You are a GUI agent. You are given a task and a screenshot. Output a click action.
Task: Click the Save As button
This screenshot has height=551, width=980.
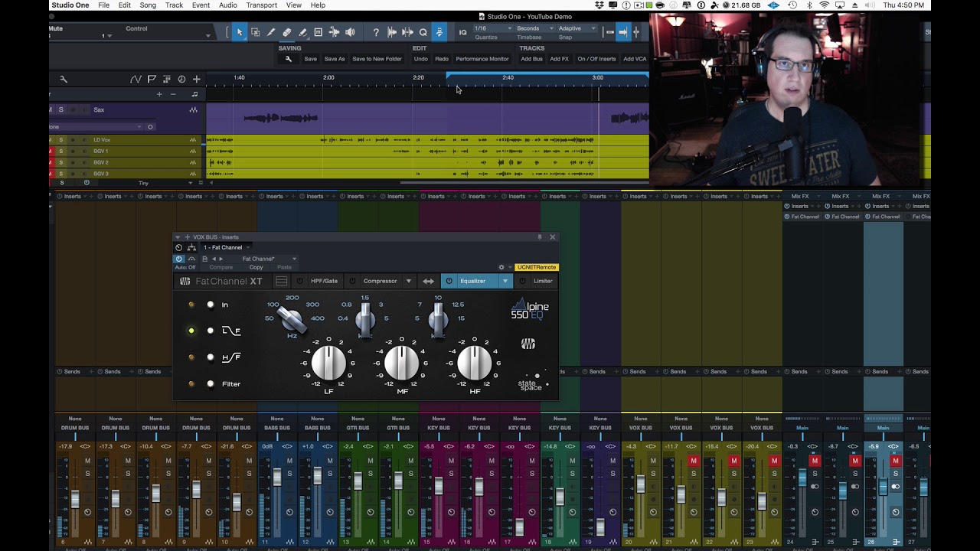pos(335,59)
